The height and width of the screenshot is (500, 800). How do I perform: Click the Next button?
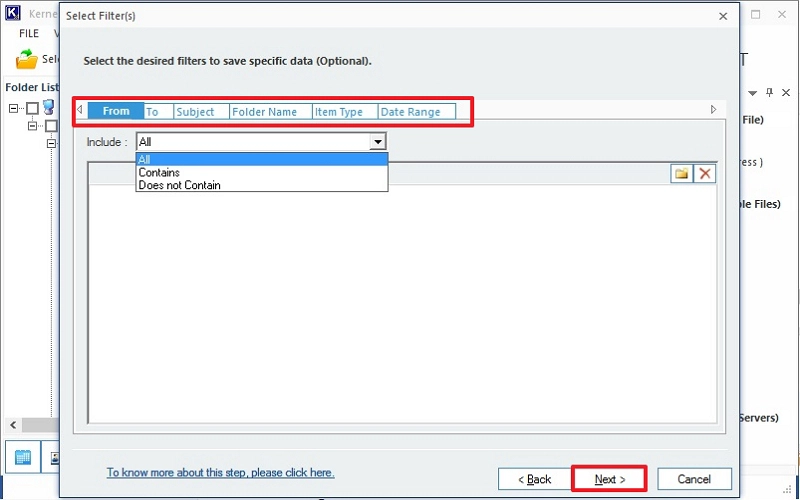point(609,479)
